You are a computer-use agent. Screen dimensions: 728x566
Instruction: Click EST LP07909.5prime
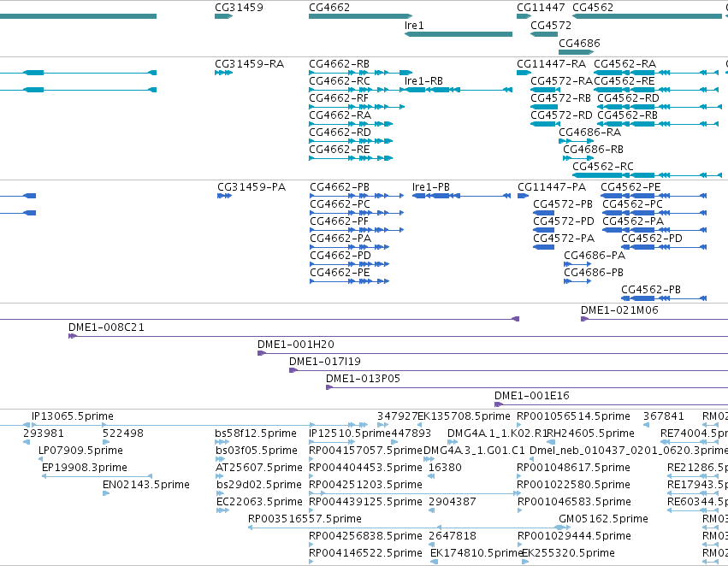point(80,451)
